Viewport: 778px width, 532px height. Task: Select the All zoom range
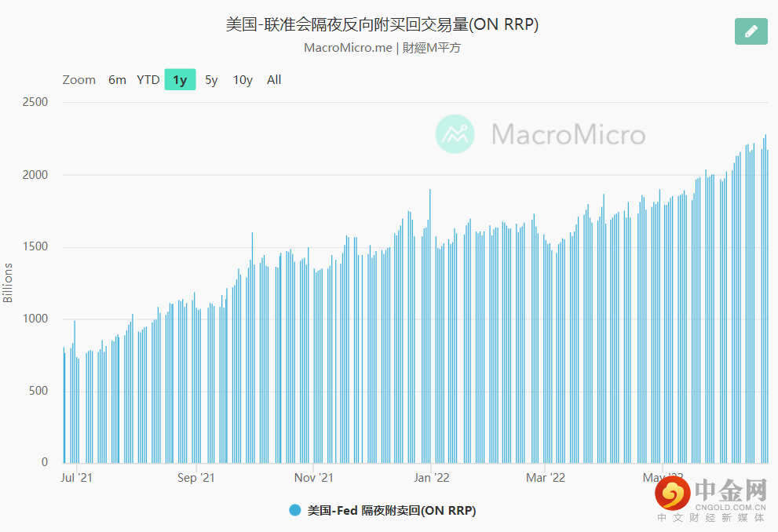(x=274, y=80)
